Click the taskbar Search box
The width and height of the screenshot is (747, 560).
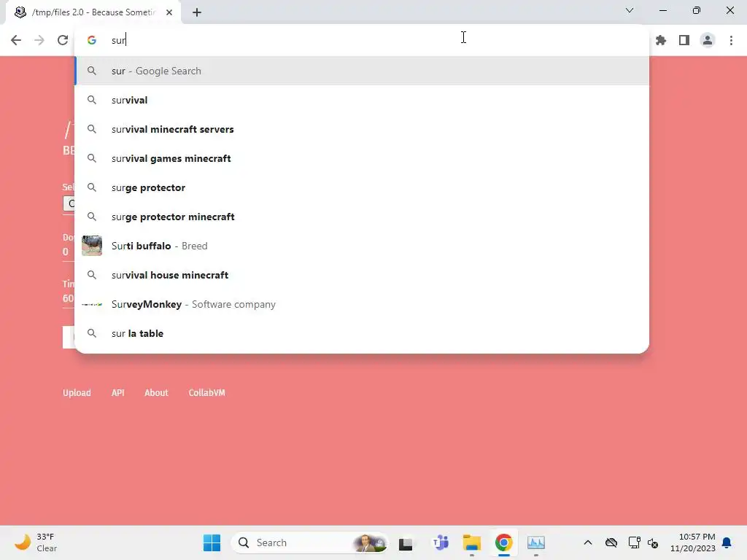pyautogui.click(x=309, y=542)
